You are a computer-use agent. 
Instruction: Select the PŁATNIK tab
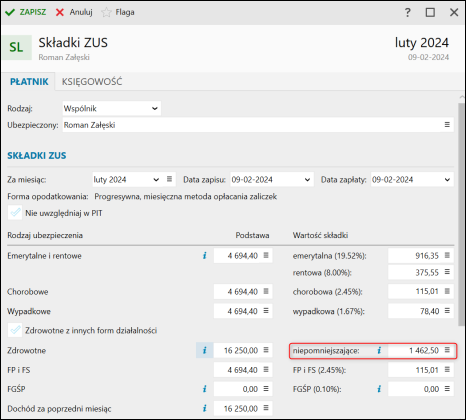[29, 82]
